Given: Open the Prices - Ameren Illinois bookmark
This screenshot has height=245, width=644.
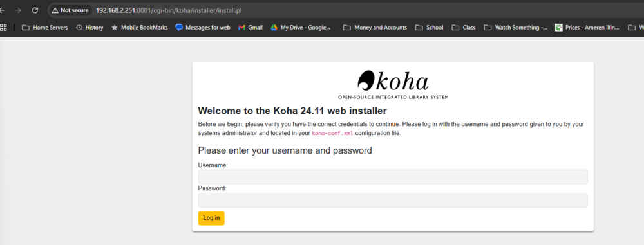Looking at the screenshot, I should (x=587, y=28).
